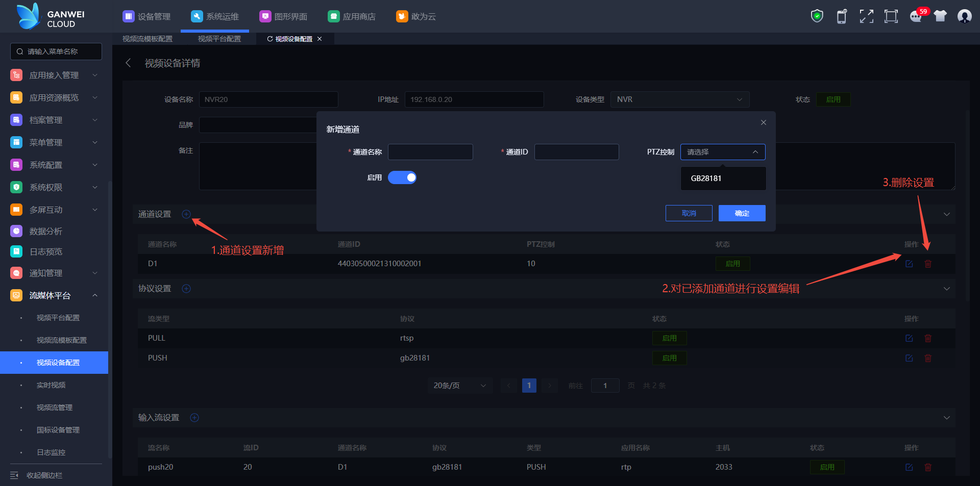Click the 取消 button in the dialog
The height and width of the screenshot is (486, 980).
tap(689, 213)
